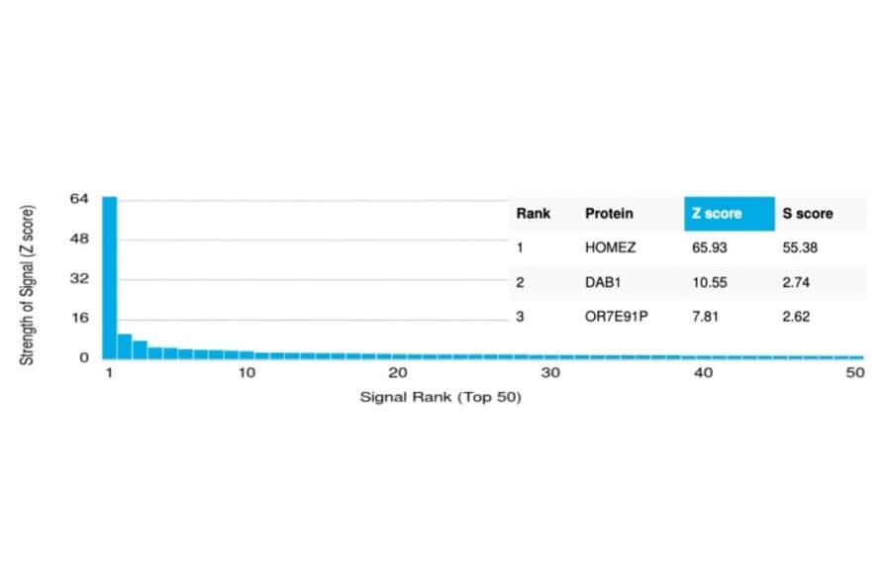
Task: Click the tallest bar at rank 1
Action: pos(110,277)
